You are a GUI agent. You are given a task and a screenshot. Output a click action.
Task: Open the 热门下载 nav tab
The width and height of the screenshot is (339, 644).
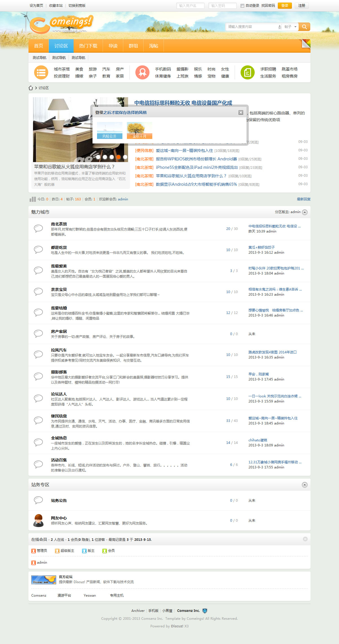click(88, 46)
